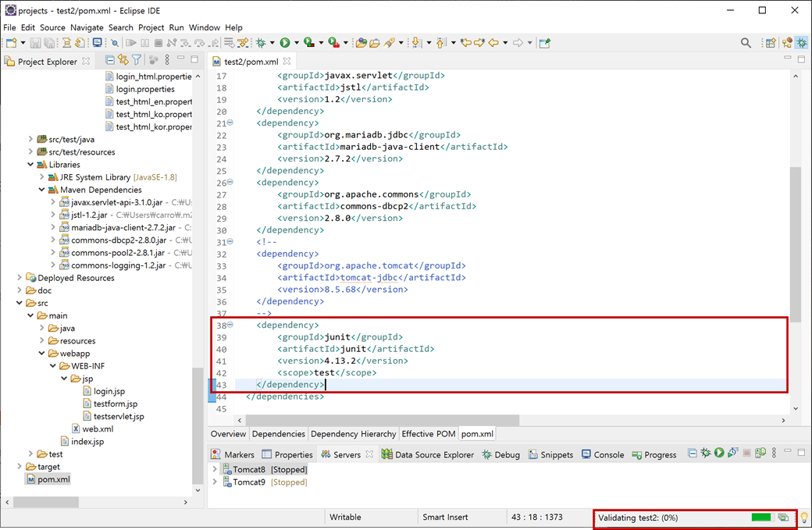The image size is (812, 530).
Task: Switch to the Debug perspective icon
Action: [x=802, y=43]
